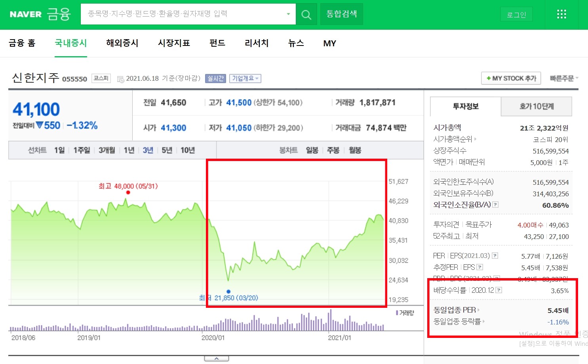This screenshot has height=364, width=588.
Task: Click the 통합검색 search button
Action: click(341, 14)
